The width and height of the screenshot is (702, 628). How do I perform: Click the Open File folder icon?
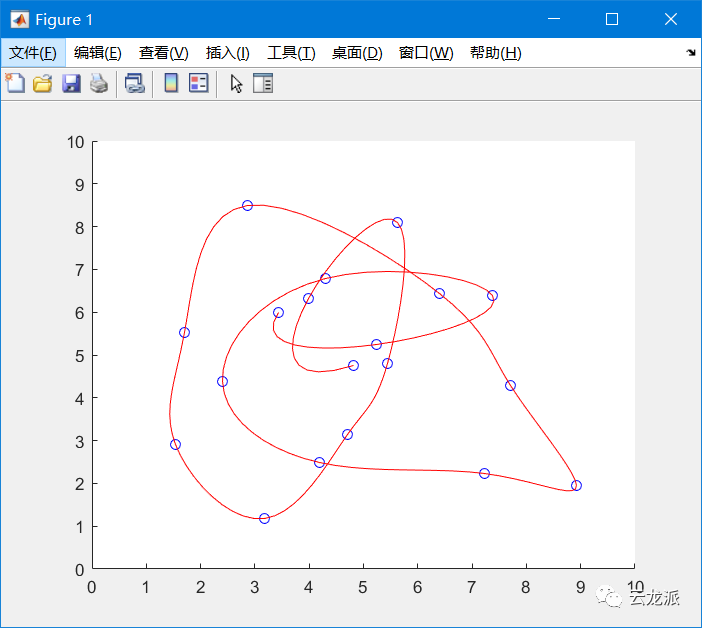tap(43, 83)
